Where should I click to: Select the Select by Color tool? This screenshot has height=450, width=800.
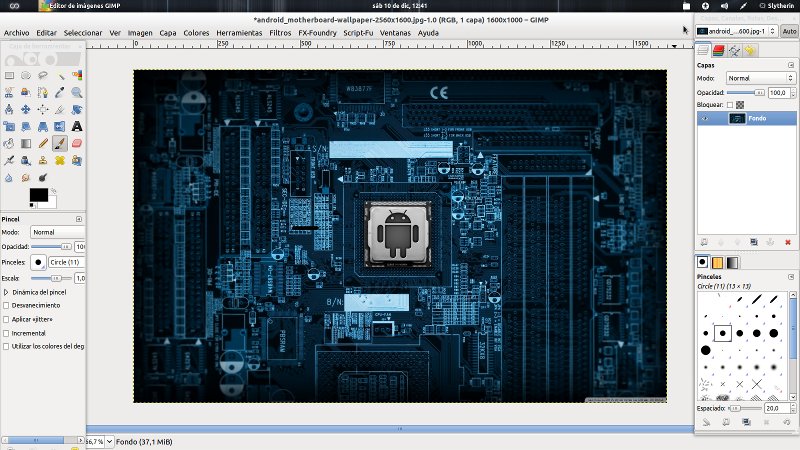pos(77,76)
